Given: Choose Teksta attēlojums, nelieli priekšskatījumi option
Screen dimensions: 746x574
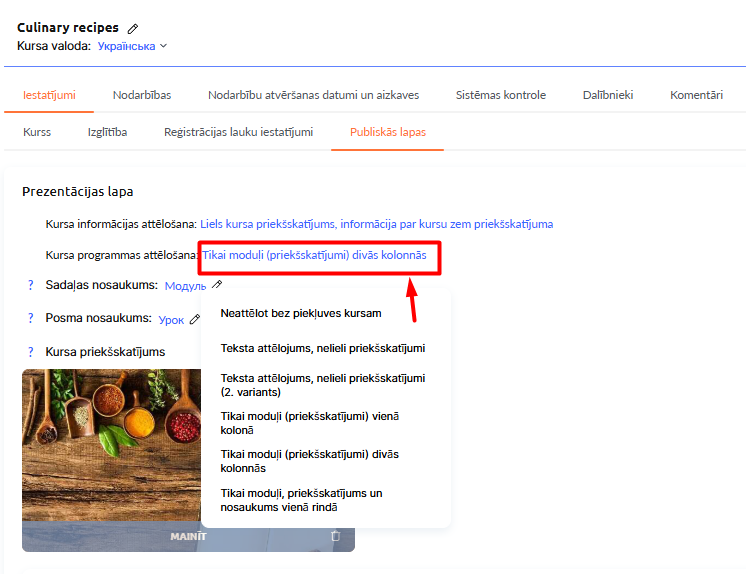Looking at the screenshot, I should coord(323,348).
